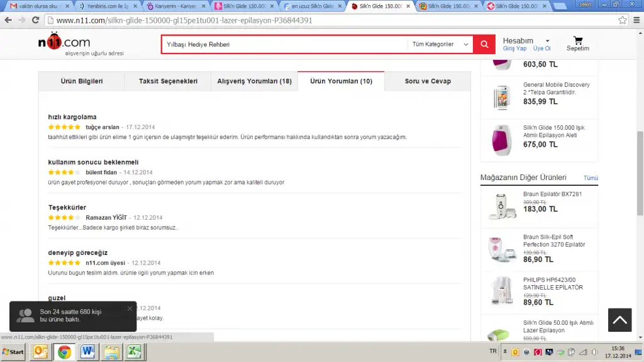This screenshot has width=644, height=362.
Task: Switch to the Ürün Bilgileri tab
Action: (x=82, y=81)
